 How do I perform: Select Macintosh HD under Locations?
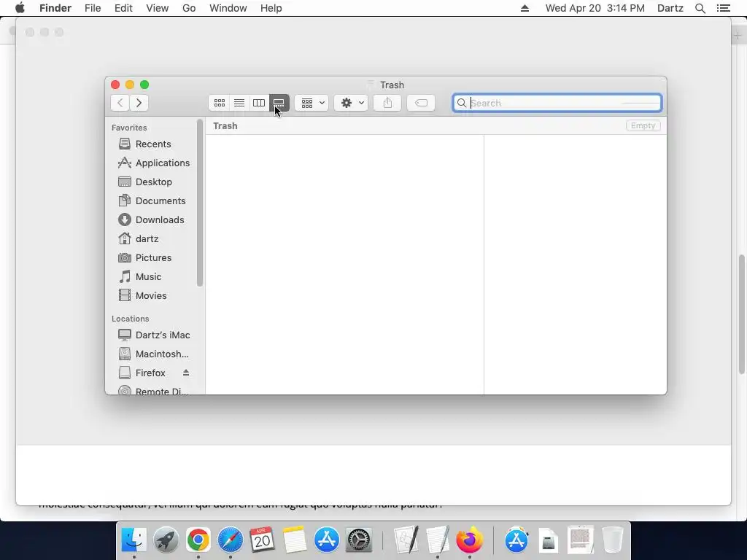(152, 354)
